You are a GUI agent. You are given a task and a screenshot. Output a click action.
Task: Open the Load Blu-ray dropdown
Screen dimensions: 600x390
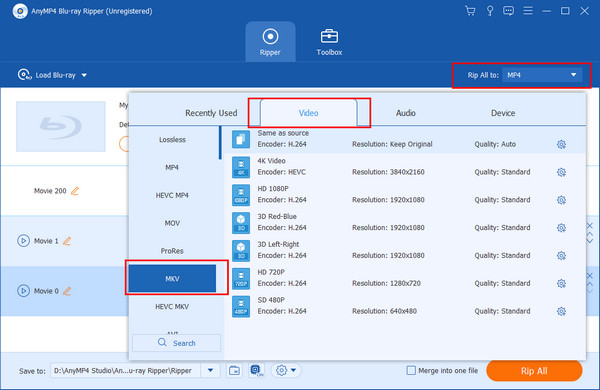click(x=52, y=75)
